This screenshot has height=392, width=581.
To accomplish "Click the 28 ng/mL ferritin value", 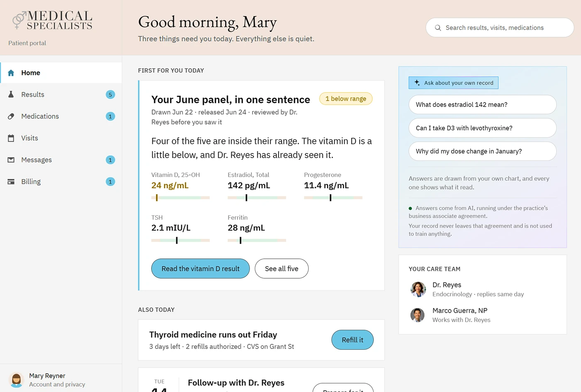I will click(246, 228).
